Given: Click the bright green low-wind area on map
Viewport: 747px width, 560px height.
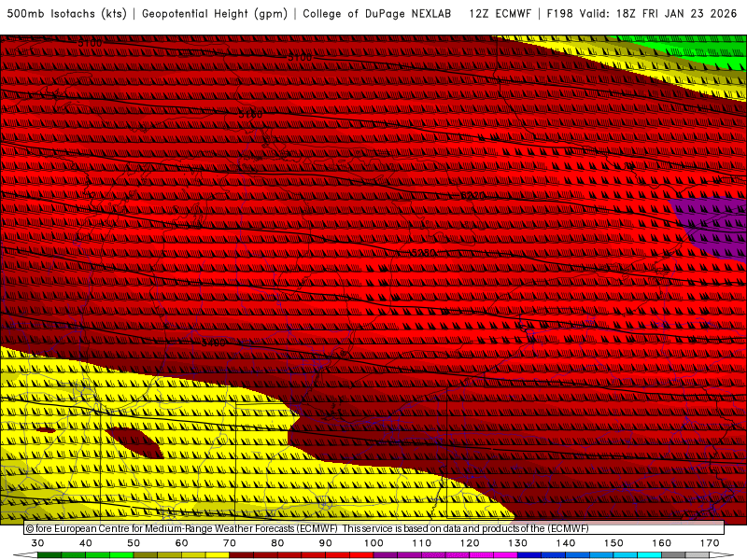Looking at the screenshot, I should pyautogui.click(x=686, y=52).
